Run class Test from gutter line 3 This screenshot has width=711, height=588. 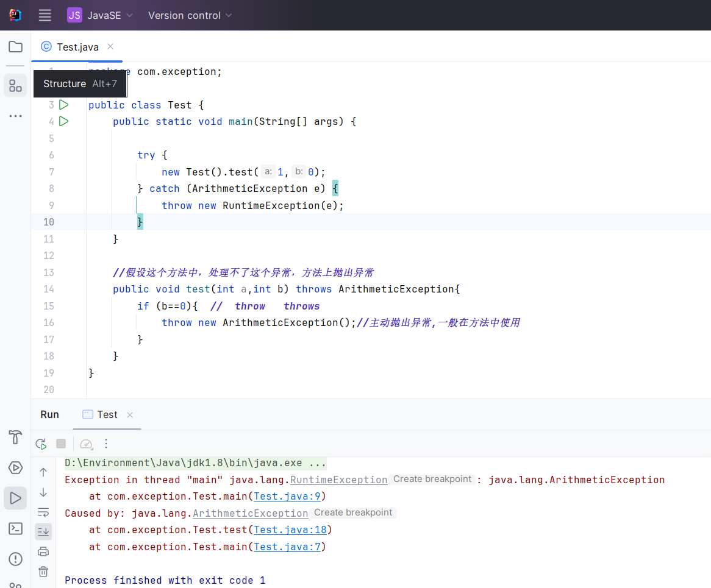coord(64,105)
